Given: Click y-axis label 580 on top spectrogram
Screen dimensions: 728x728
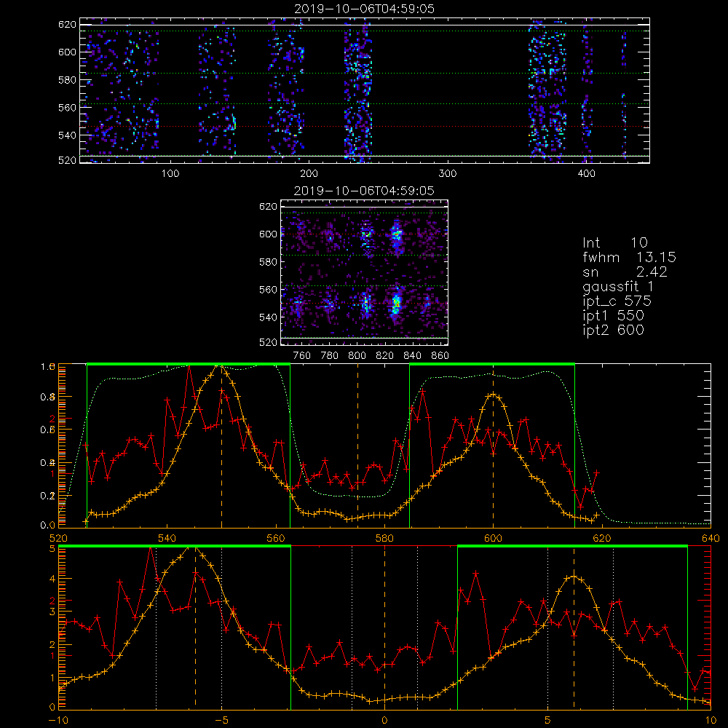Looking at the screenshot, I should tap(67, 80).
